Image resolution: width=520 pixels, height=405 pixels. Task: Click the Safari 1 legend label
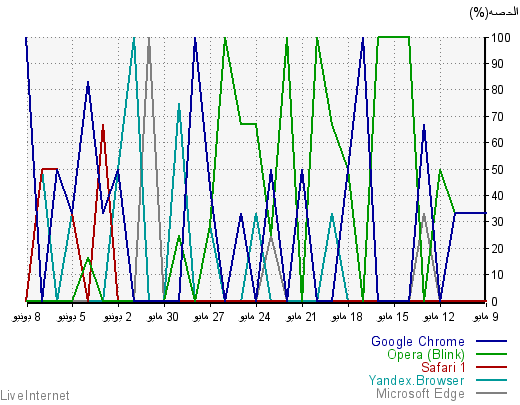coord(443,367)
